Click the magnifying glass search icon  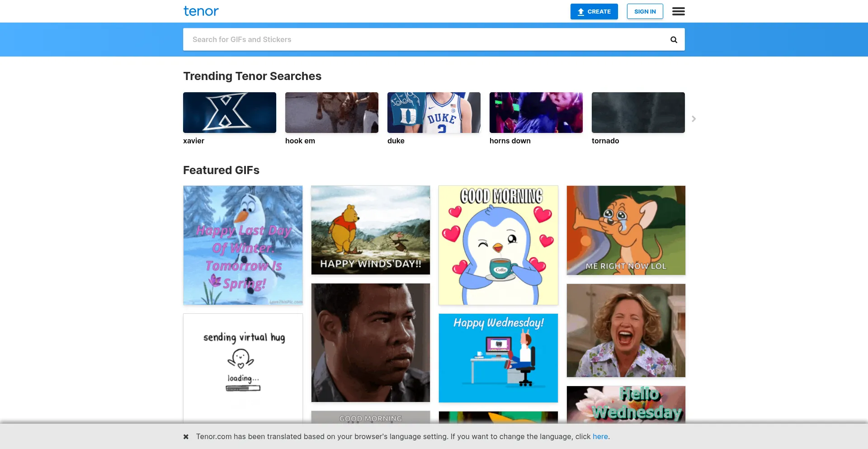[674, 40]
